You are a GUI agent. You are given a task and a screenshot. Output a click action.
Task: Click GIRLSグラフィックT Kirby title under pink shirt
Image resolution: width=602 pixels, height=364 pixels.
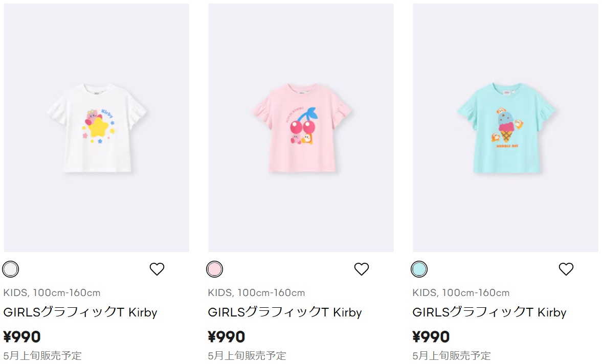click(285, 312)
